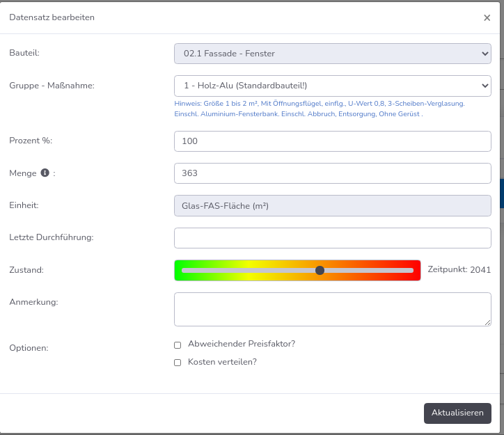The image size is (504, 435).
Task: Click inside the Anmerkung text area
Action: [332, 310]
